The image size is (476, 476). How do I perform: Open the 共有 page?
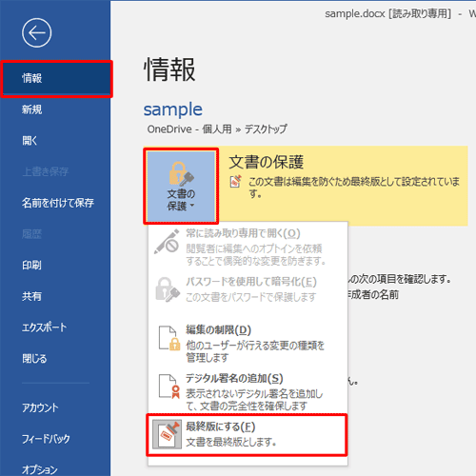(31, 296)
